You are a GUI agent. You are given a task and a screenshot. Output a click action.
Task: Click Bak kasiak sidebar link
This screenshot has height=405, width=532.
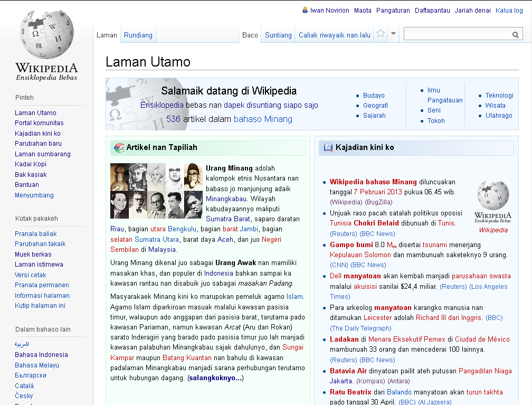coord(31,174)
